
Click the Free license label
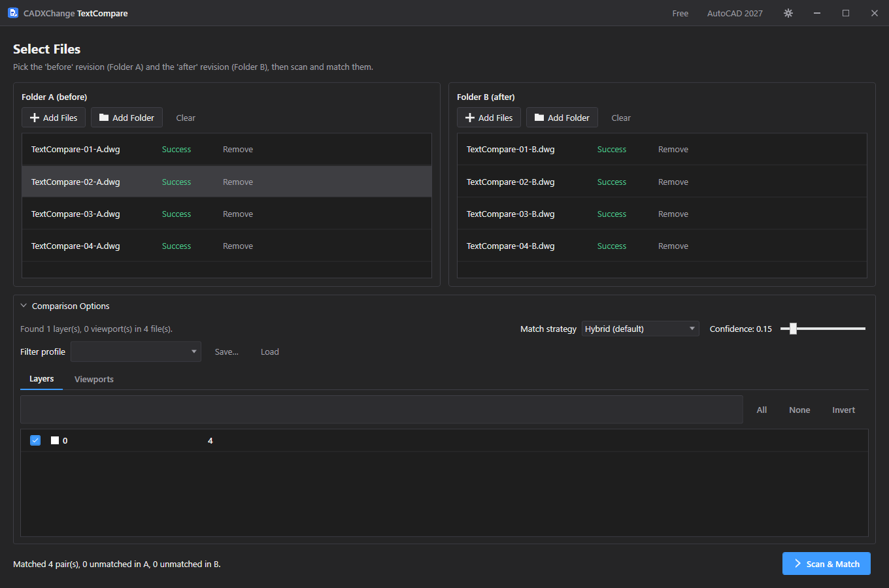[x=680, y=14]
